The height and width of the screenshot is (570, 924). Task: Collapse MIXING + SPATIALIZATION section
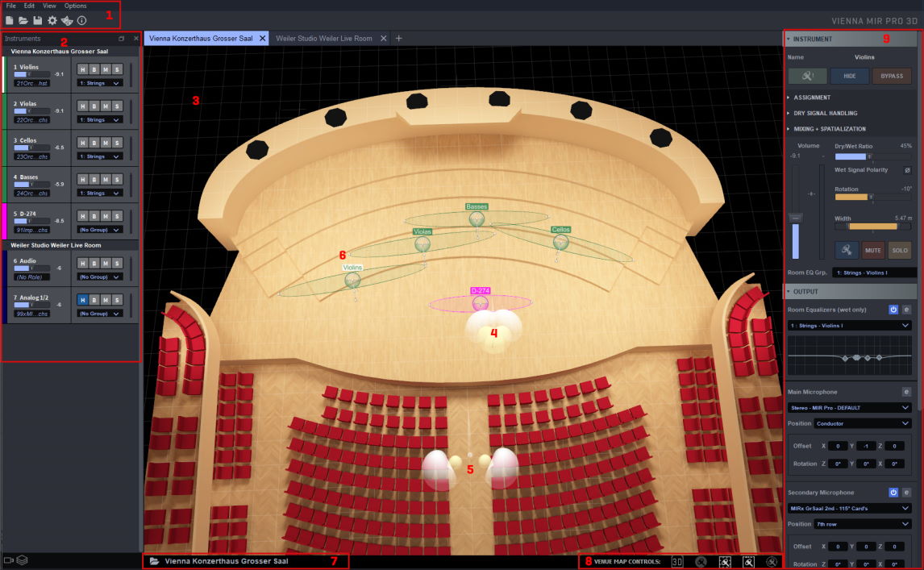829,129
